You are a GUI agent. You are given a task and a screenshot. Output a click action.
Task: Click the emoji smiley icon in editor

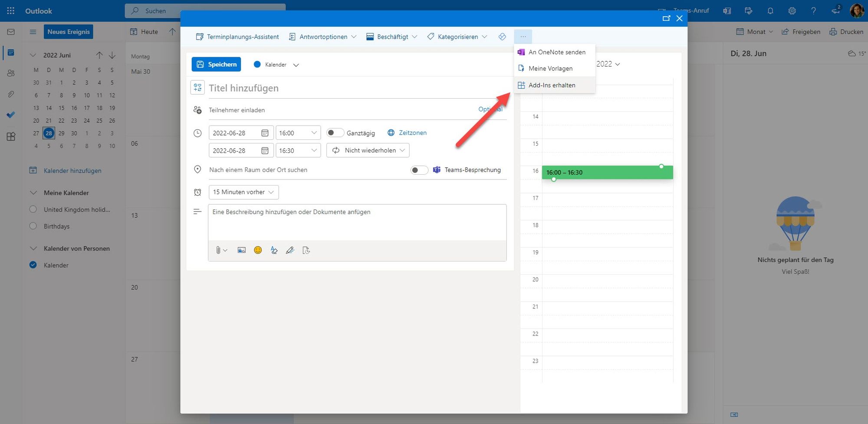click(x=258, y=250)
